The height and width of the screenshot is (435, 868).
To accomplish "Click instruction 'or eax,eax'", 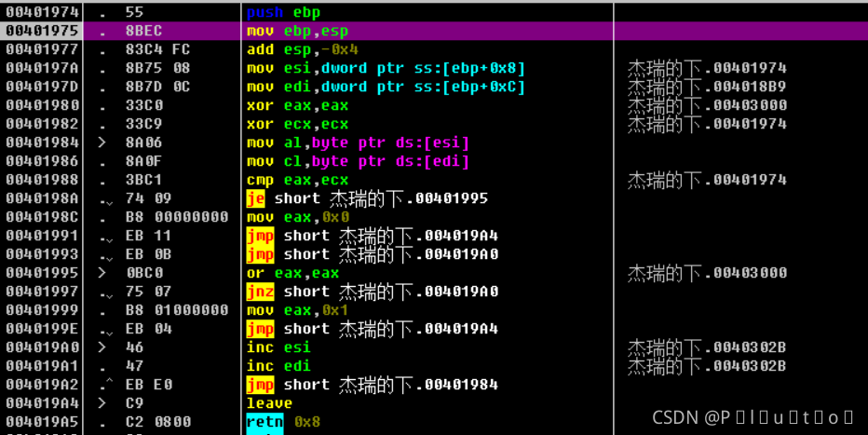I will 292,273.
